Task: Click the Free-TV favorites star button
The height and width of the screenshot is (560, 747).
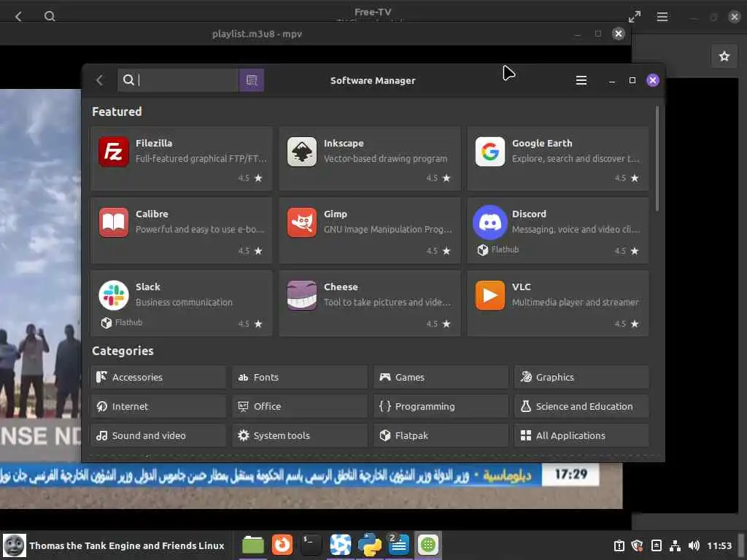Action: click(724, 56)
